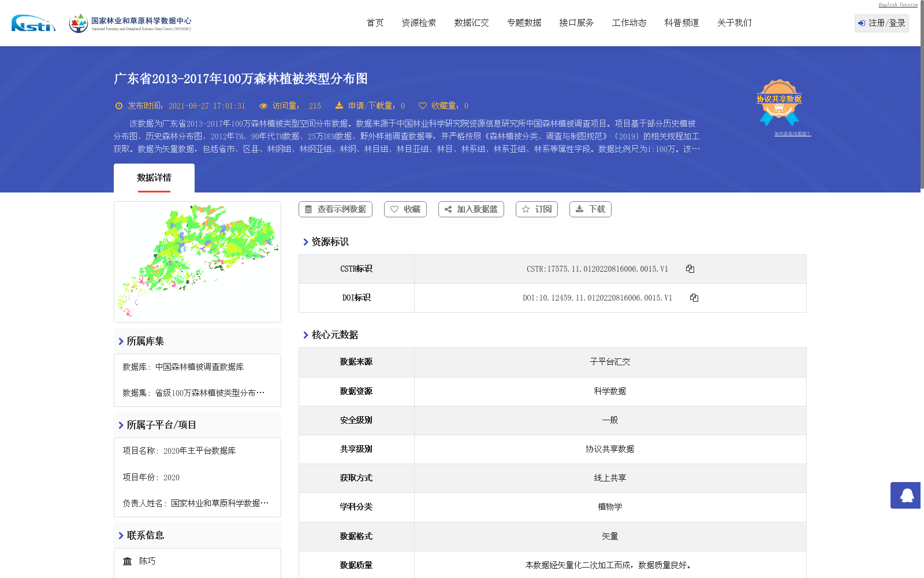This screenshot has height=578, width=924.
Task: Click 加入数据篮 button
Action: 471,209
